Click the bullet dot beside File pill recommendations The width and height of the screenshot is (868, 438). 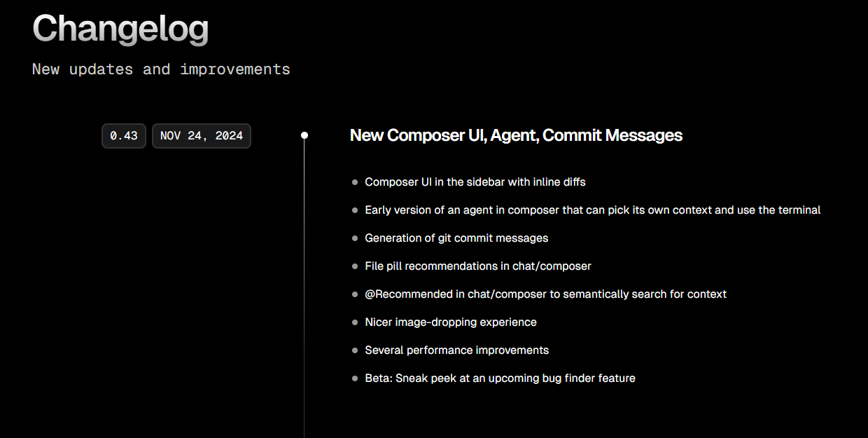pyautogui.click(x=355, y=266)
